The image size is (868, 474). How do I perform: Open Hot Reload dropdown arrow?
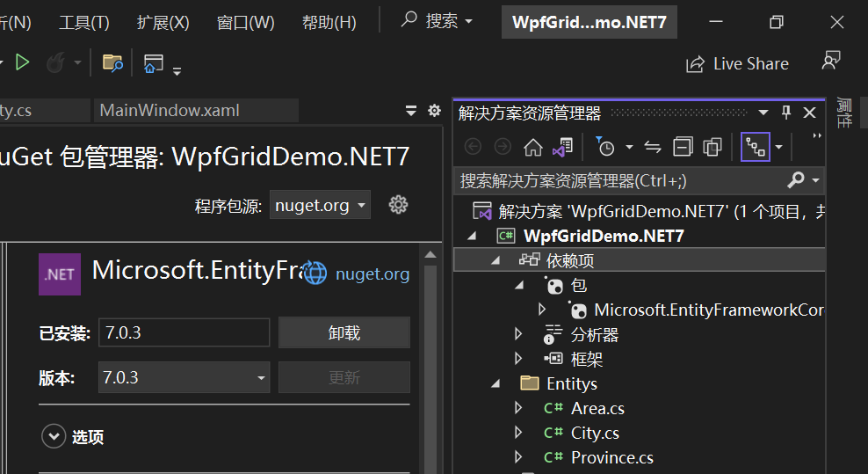(77, 62)
